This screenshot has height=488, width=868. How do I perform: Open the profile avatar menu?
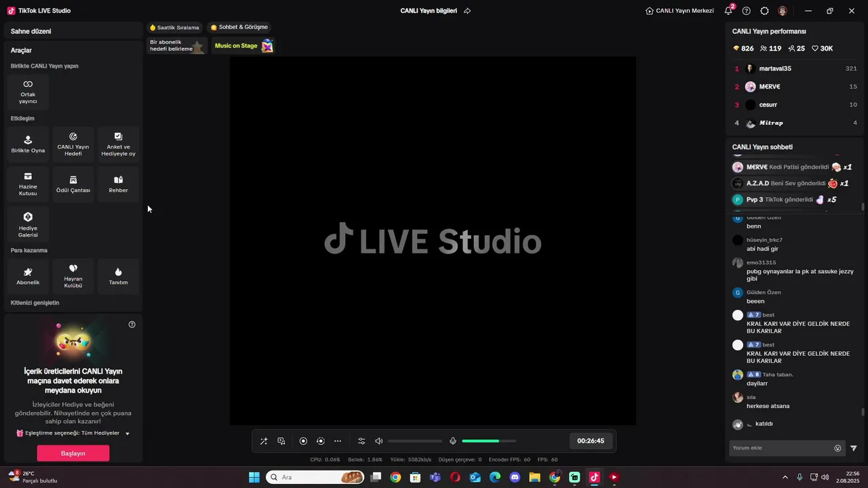(783, 11)
